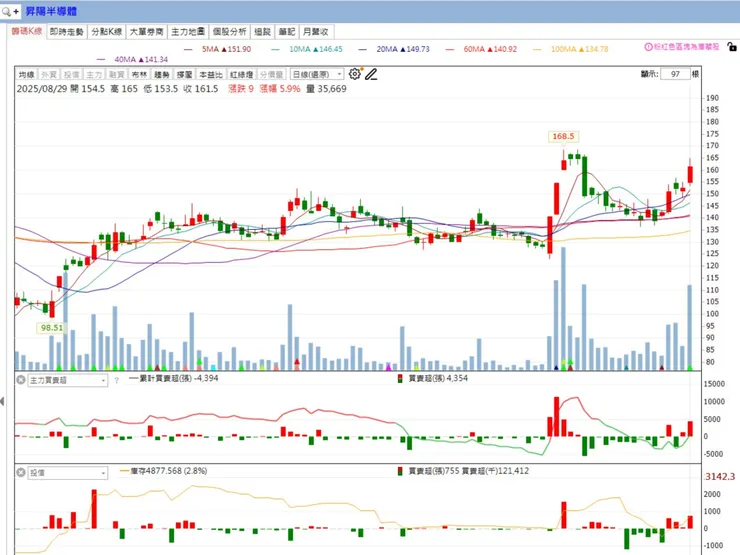Select the pencil drawing tool icon
This screenshot has height=555, width=740.
371,74
